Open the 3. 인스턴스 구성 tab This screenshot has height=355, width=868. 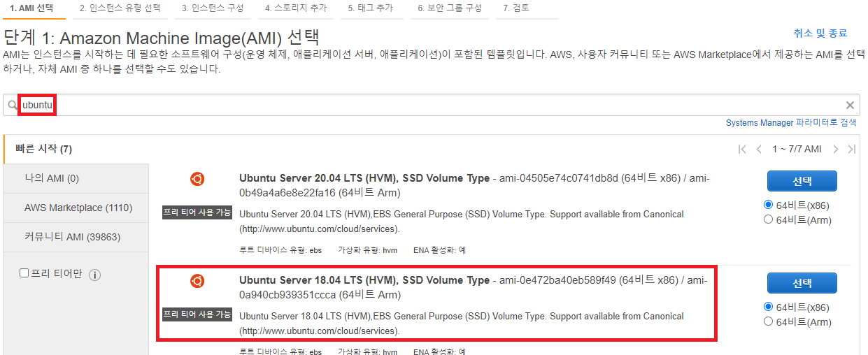pyautogui.click(x=213, y=8)
